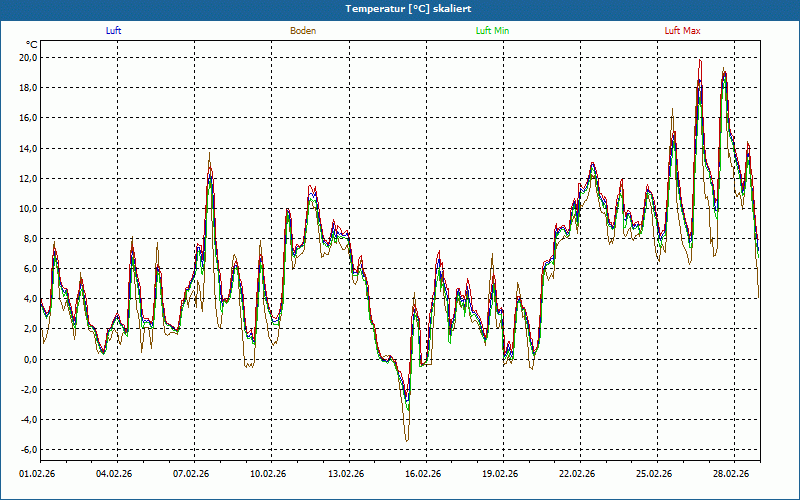
Task: Click the 13.02.26 x-axis date
Action: [x=345, y=474]
